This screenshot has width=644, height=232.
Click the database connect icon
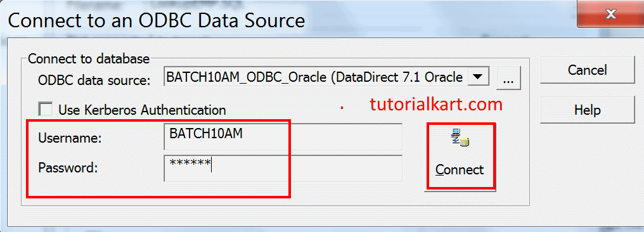tap(460, 138)
